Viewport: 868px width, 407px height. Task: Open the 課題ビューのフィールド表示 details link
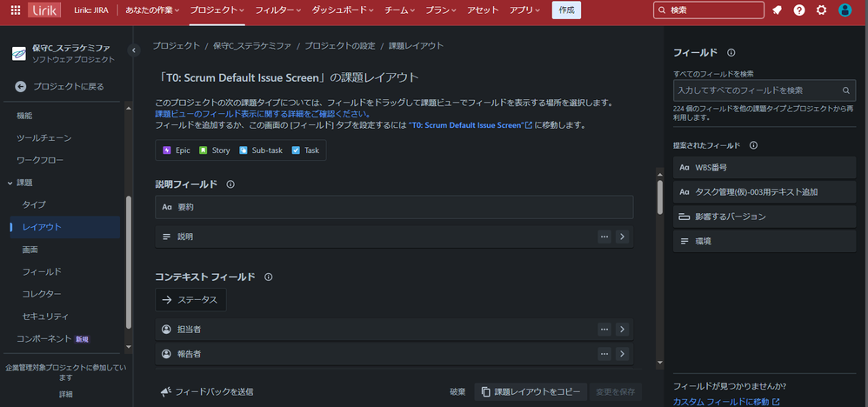(x=263, y=114)
